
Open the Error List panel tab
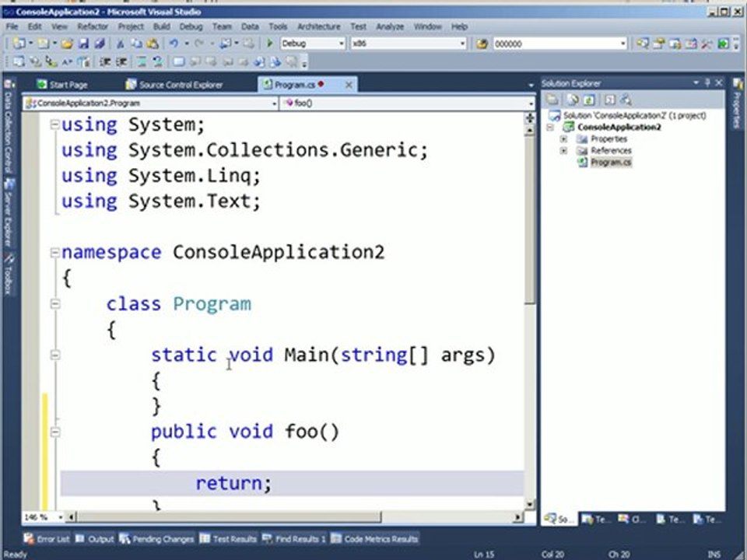click(x=47, y=539)
